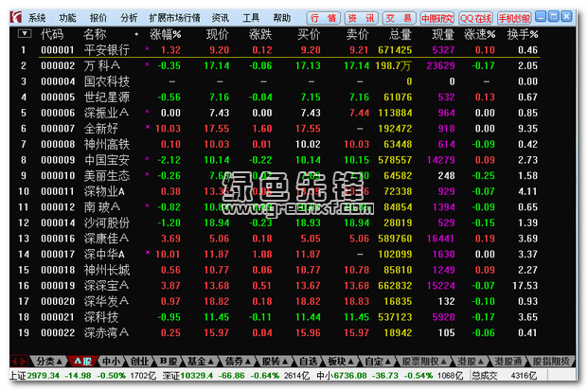The height and width of the screenshot is (391, 588).
Task: Expand the 自定 tab menu
Action: 378,362
